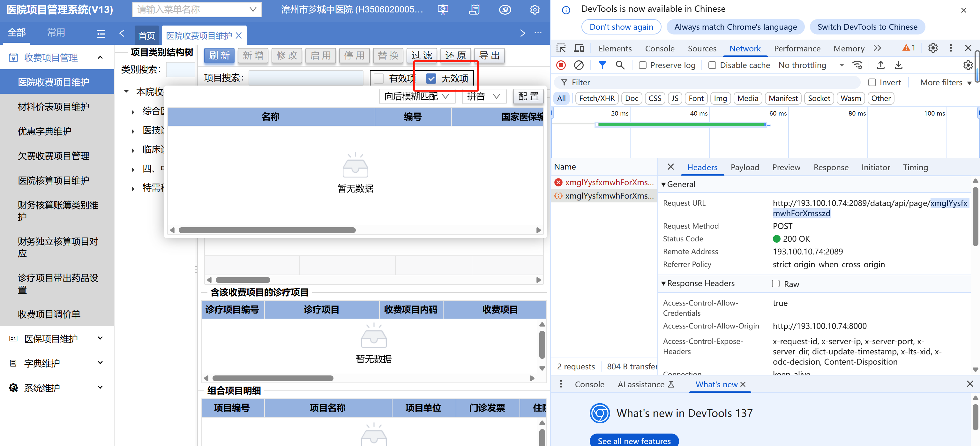Image resolution: width=980 pixels, height=446 pixels.
Task: Check the Disable cache option
Action: [712, 65]
